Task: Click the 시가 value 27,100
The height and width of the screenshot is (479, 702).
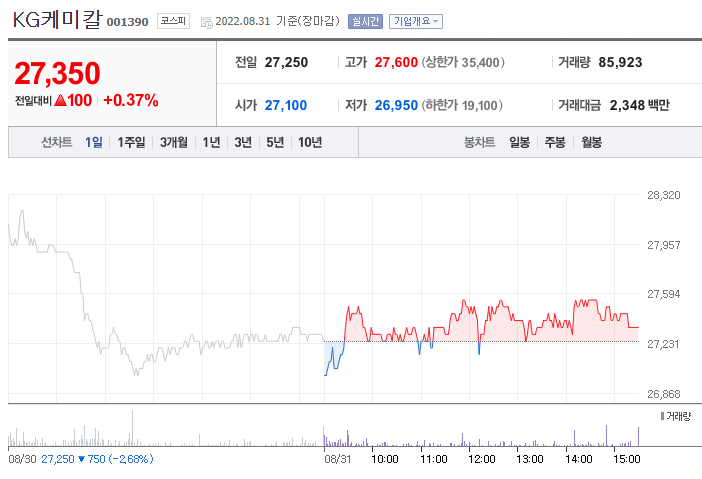Action: (x=286, y=105)
